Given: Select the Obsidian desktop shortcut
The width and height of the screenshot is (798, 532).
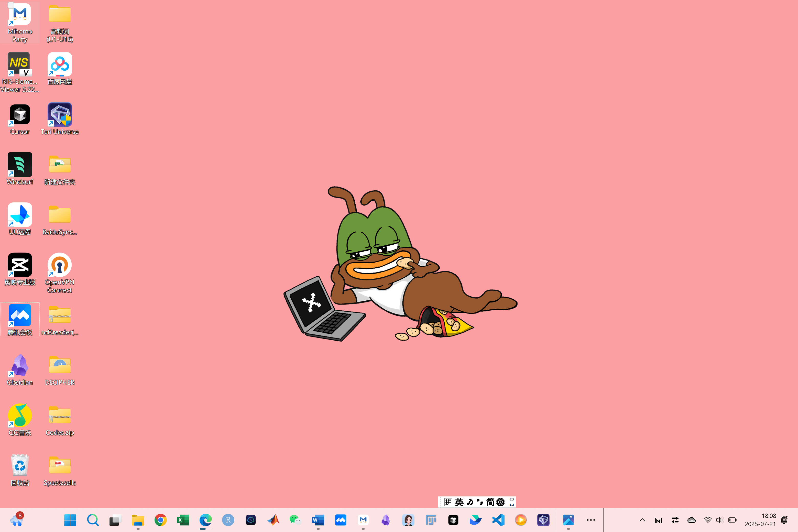Looking at the screenshot, I should [20, 370].
